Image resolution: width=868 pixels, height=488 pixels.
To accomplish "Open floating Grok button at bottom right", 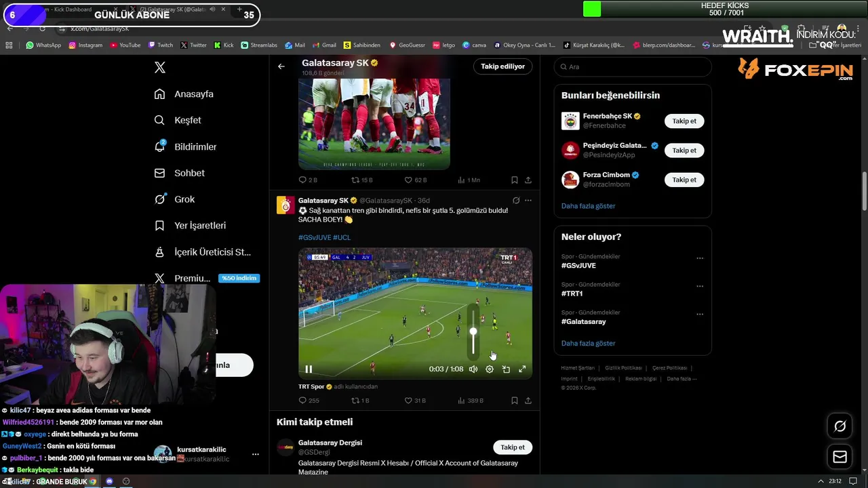I will tap(840, 426).
